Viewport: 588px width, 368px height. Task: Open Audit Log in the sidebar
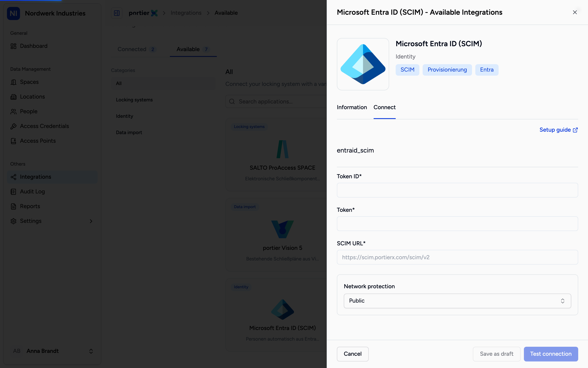pos(52,192)
